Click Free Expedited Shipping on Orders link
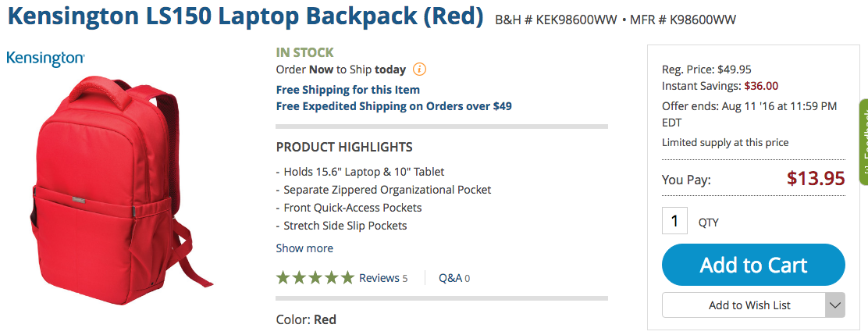 pos(393,106)
